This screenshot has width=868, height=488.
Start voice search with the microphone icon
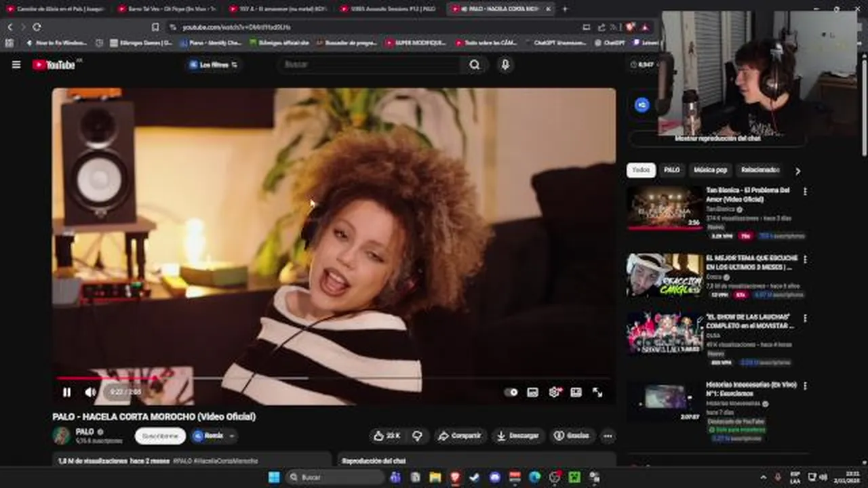pos(505,64)
